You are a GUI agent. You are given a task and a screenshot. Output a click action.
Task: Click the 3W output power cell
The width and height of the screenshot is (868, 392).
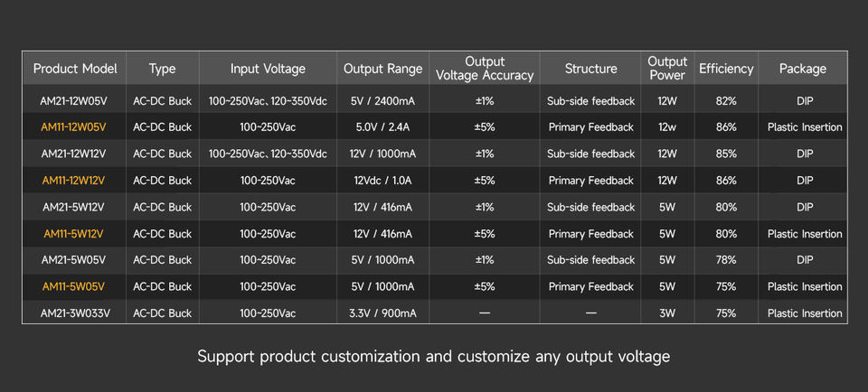tap(667, 313)
